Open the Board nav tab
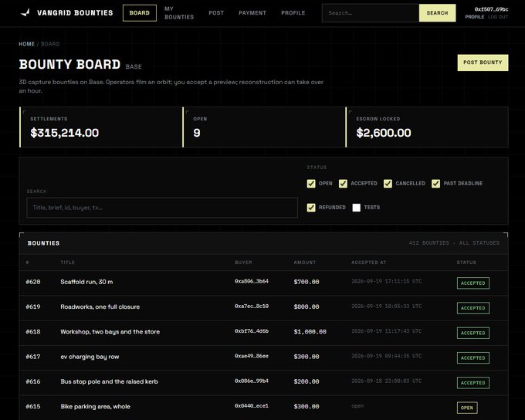Viewport: 525px width, 420px height. 139,13
